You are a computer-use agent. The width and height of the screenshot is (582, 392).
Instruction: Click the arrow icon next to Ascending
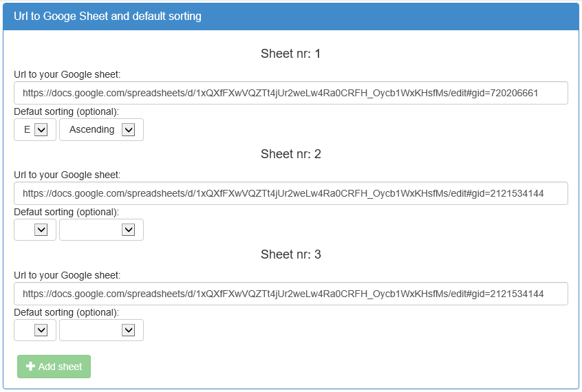click(129, 129)
